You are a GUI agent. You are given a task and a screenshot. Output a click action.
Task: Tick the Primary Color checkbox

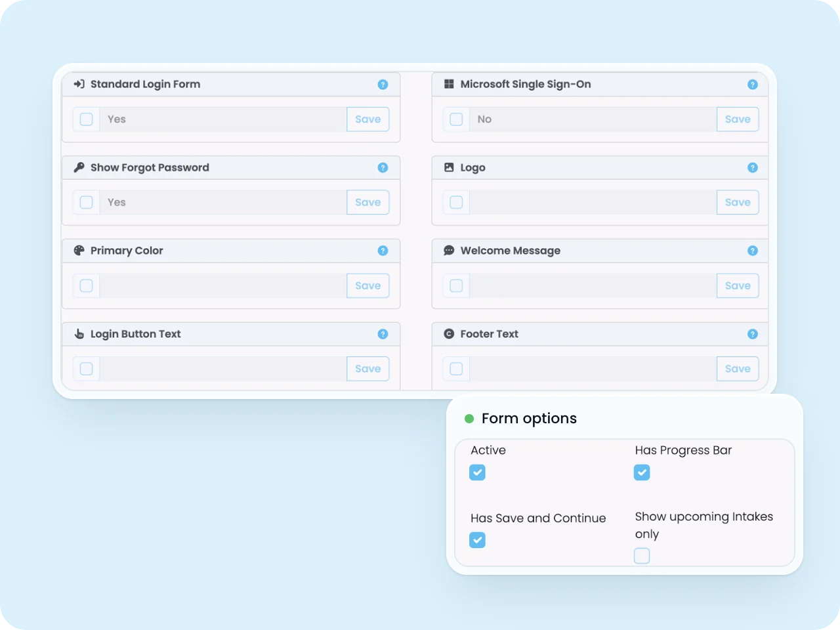pyautogui.click(x=86, y=285)
